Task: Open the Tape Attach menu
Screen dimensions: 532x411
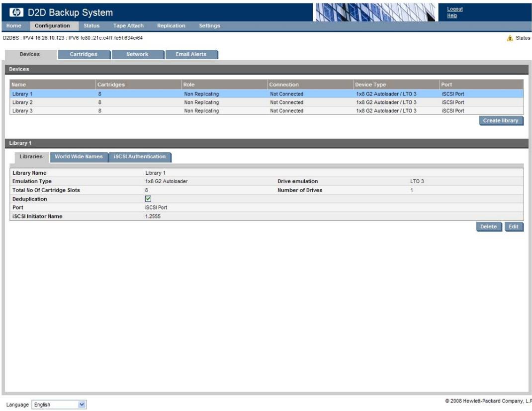Action: click(x=128, y=26)
